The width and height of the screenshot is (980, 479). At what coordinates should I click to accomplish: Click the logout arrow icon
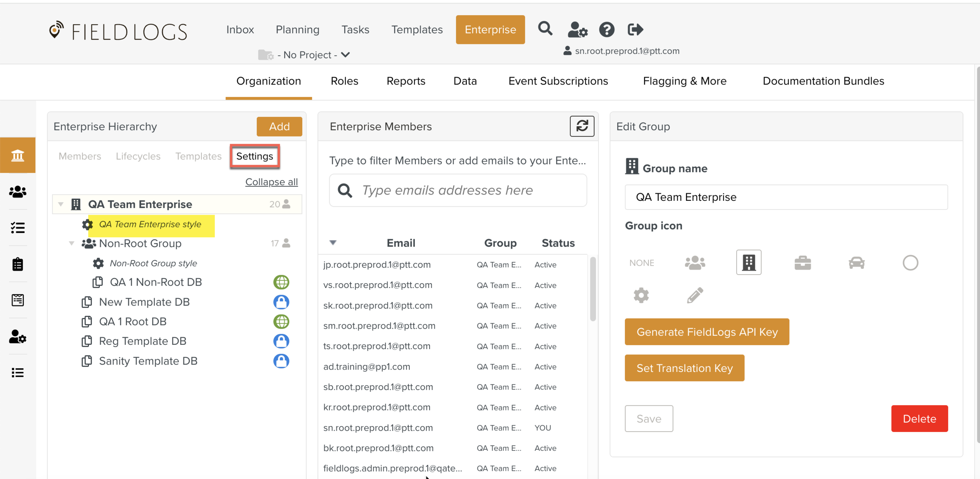coord(635,29)
